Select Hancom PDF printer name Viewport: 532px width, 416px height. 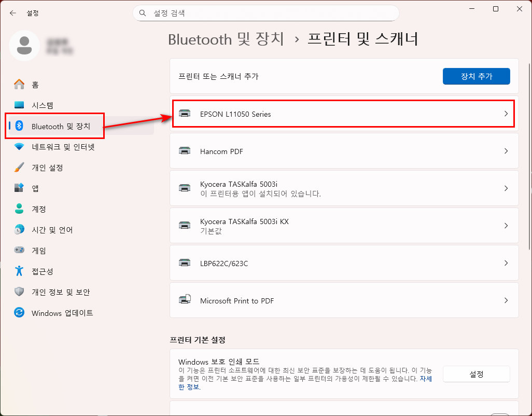pyautogui.click(x=221, y=151)
